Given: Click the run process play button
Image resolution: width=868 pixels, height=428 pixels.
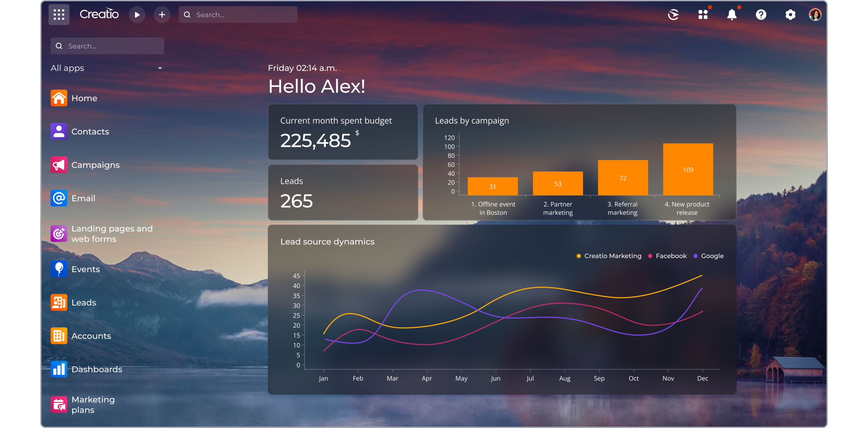Looking at the screenshot, I should 137,14.
